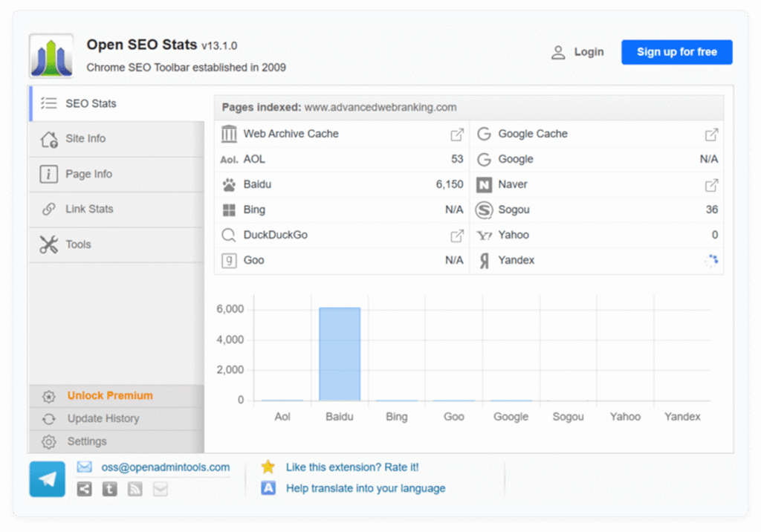Click the Sogou S icon
The height and width of the screenshot is (532, 761).
click(x=484, y=210)
